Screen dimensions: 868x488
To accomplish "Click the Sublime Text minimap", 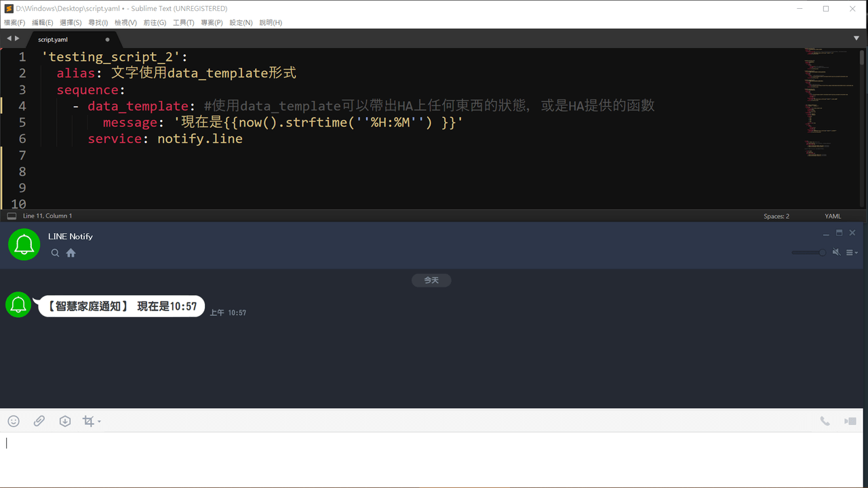I will pyautogui.click(x=829, y=102).
